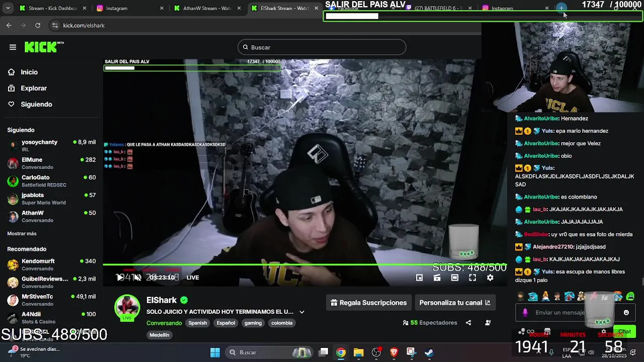Open MrStivenTc recommended channel
Image resolution: width=644 pixels, height=362 pixels.
51,300
